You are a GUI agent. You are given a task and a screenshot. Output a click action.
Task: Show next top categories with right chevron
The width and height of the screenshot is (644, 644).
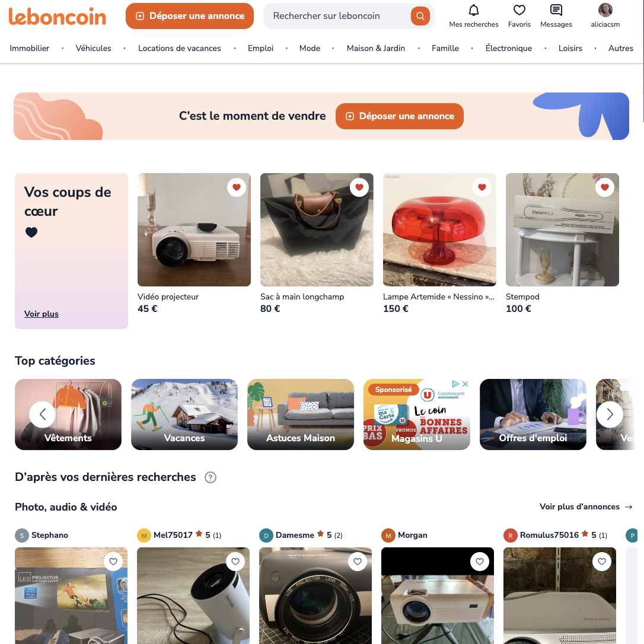610,415
